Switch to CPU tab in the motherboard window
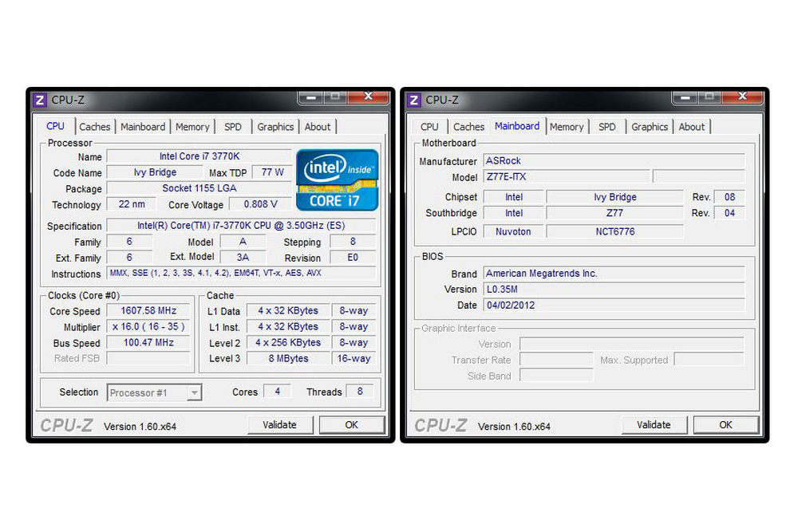 429,127
